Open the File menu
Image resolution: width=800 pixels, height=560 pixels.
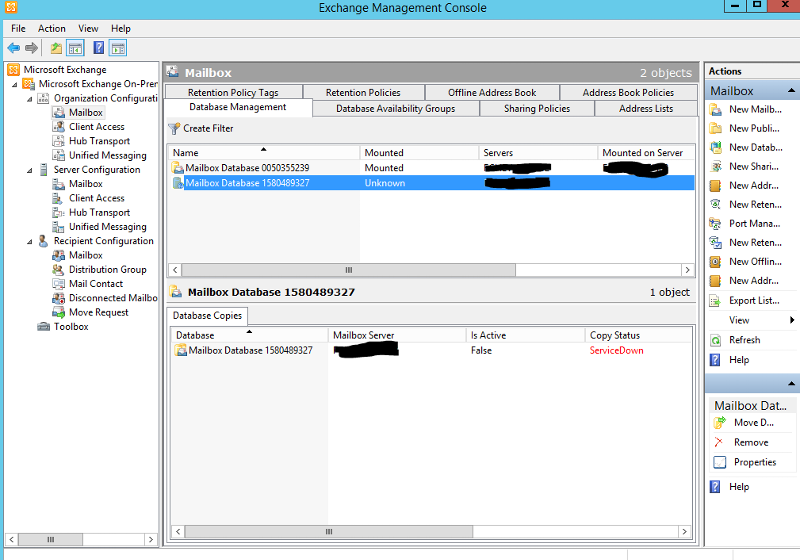[18, 29]
